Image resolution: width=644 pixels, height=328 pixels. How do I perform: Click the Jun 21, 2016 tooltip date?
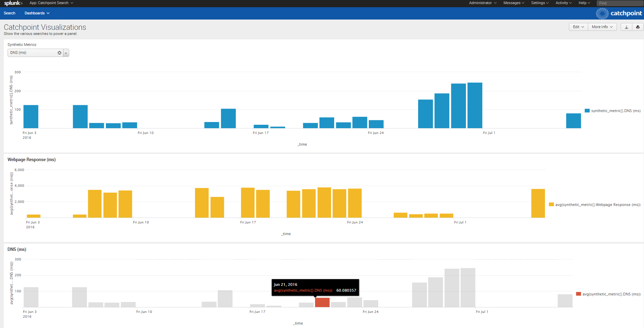point(285,284)
